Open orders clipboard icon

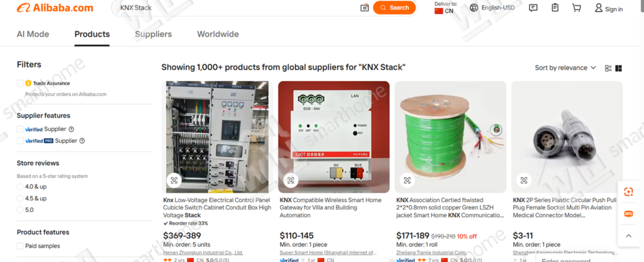tap(555, 8)
